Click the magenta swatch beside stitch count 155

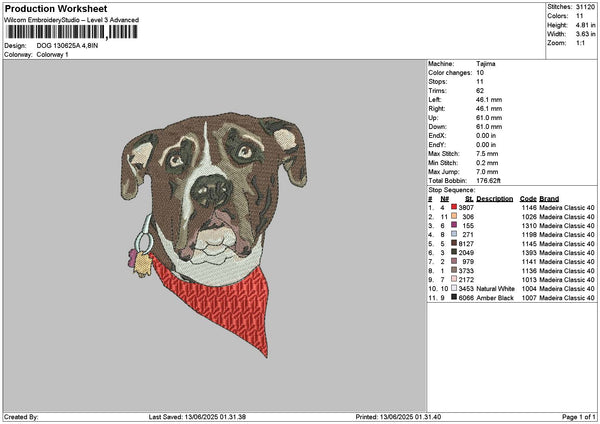454,225
